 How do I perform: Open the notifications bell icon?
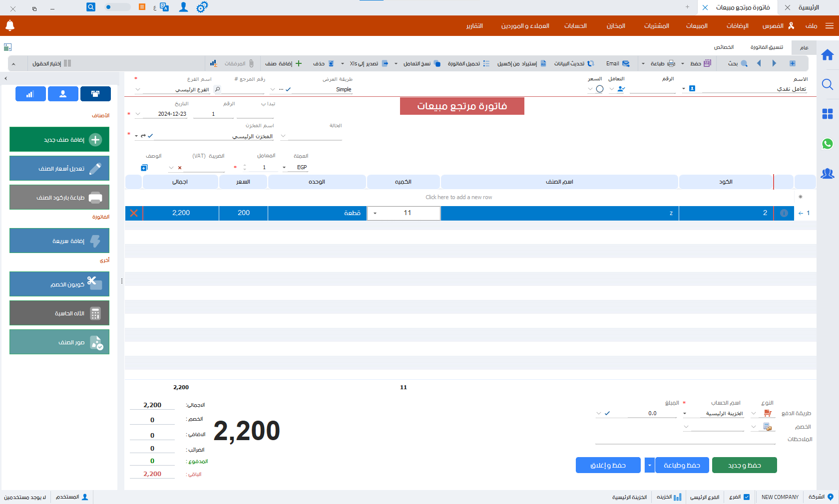[x=10, y=25]
